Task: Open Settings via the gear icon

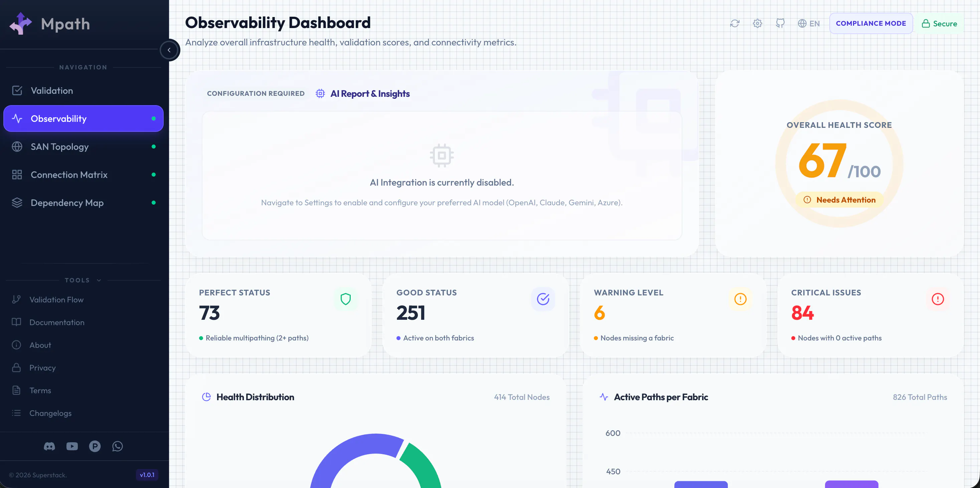Action: 758,24
